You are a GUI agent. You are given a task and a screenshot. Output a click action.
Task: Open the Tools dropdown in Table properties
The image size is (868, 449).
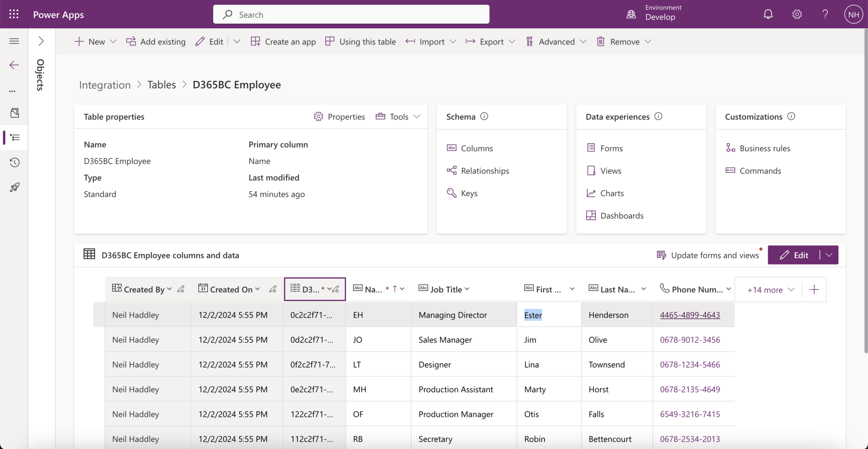398,116
